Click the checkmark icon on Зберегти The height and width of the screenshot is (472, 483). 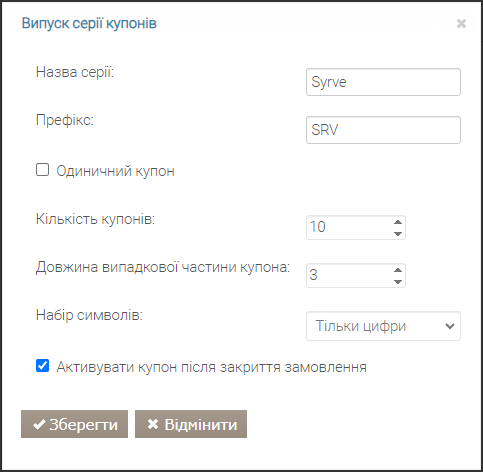(x=39, y=425)
